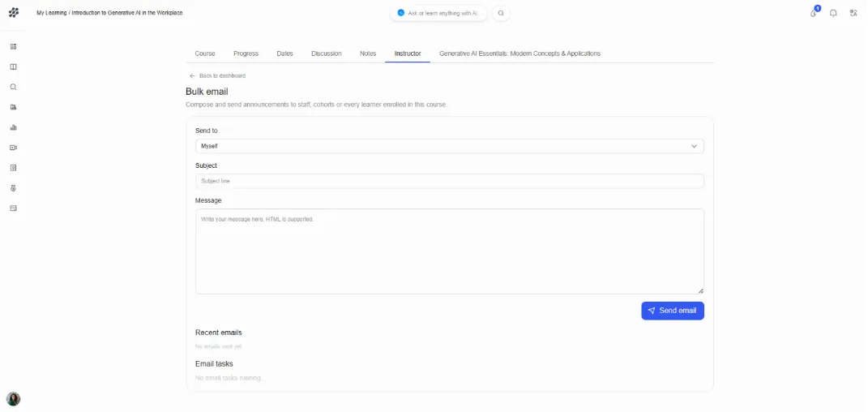
Task: Switch to the Discussion tab
Action: pyautogui.click(x=327, y=54)
